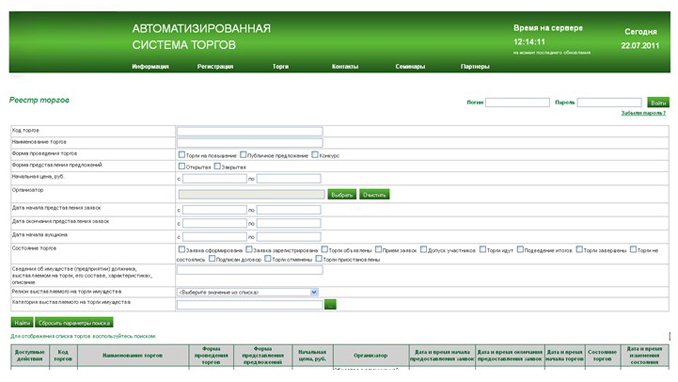Click the Войти login button
Image resolution: width=678 pixels, height=382 pixels.
(x=658, y=103)
